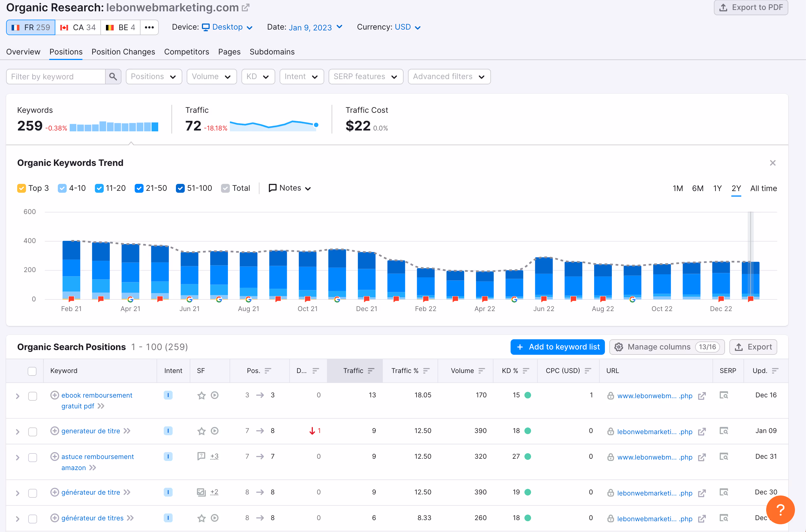Uncheck the Top 3 legend checkbox

[21, 188]
